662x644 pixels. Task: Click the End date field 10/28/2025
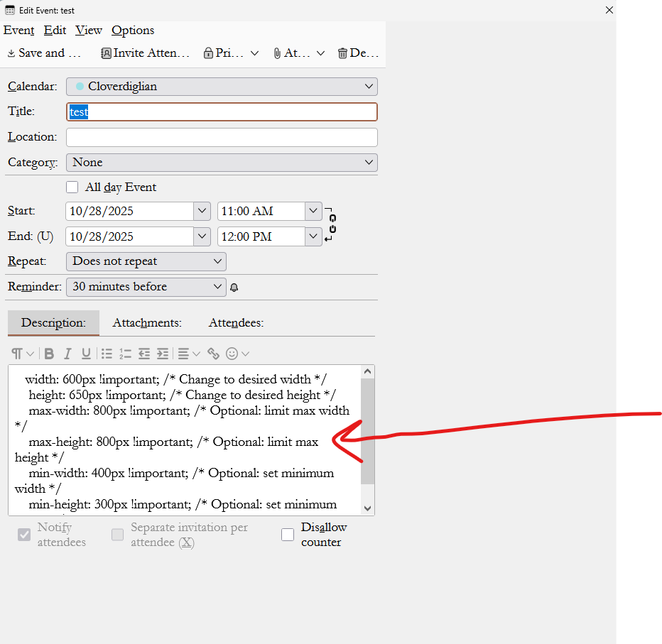(129, 236)
